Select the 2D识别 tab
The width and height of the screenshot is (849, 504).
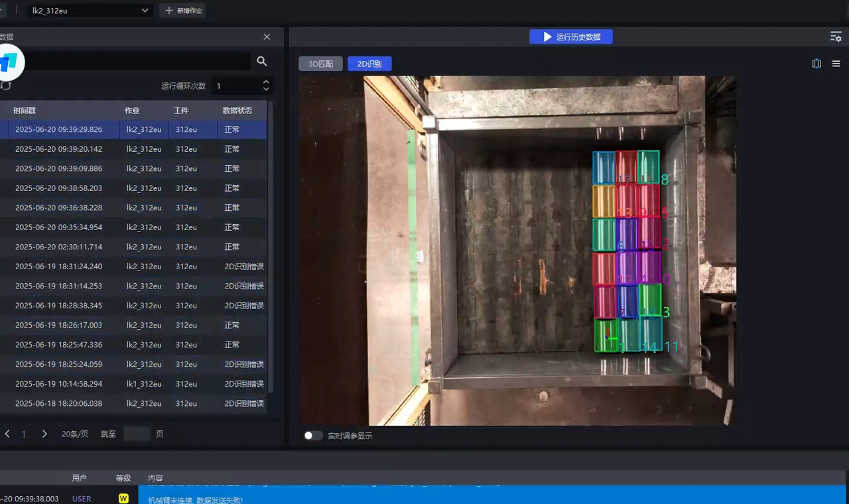(369, 64)
